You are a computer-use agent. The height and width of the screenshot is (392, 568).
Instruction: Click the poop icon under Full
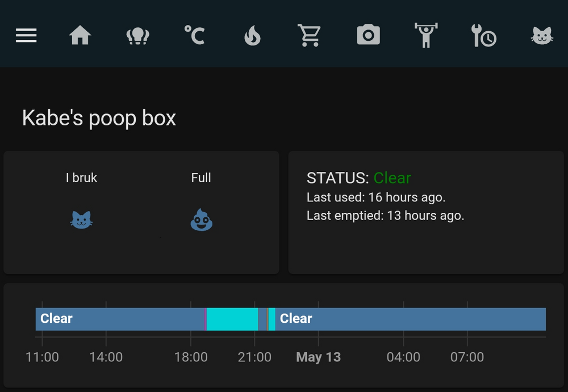tap(201, 220)
